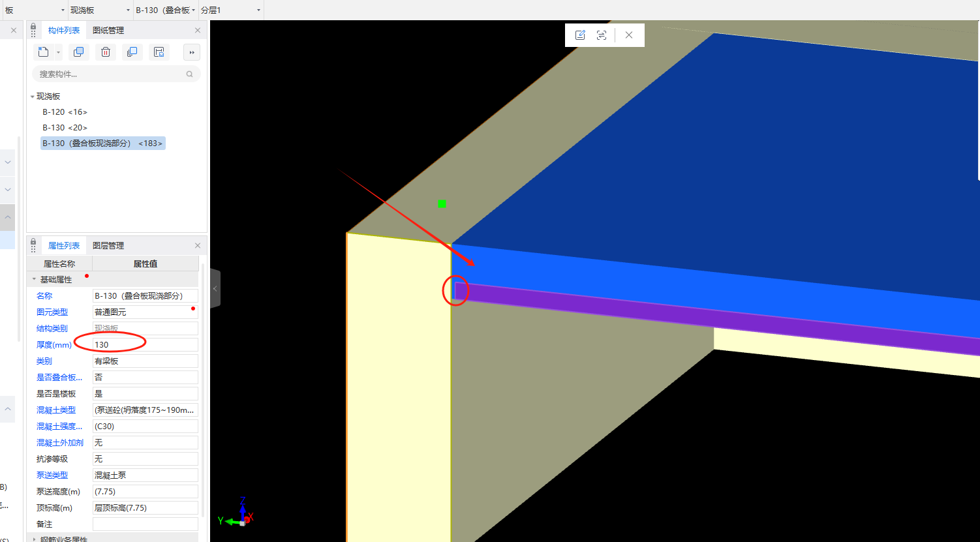Click the 顶标高(m) value 层顶标高(7.75)
980x542 pixels.
tap(145, 508)
